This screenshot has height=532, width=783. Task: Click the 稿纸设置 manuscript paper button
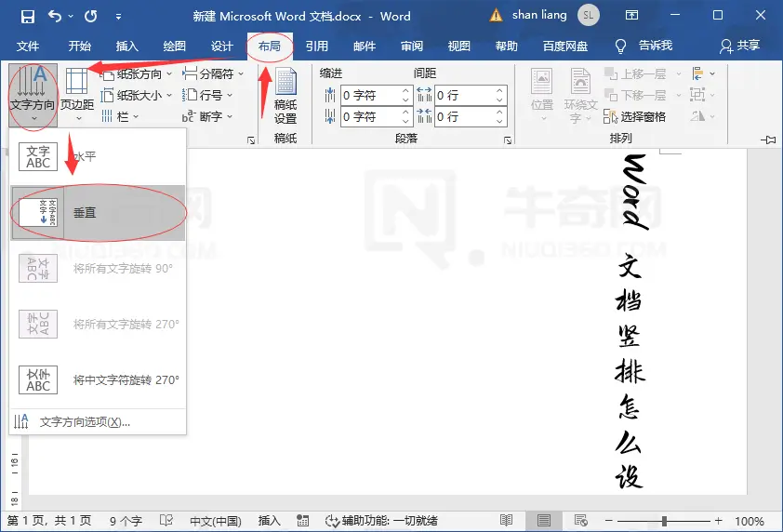click(285, 96)
